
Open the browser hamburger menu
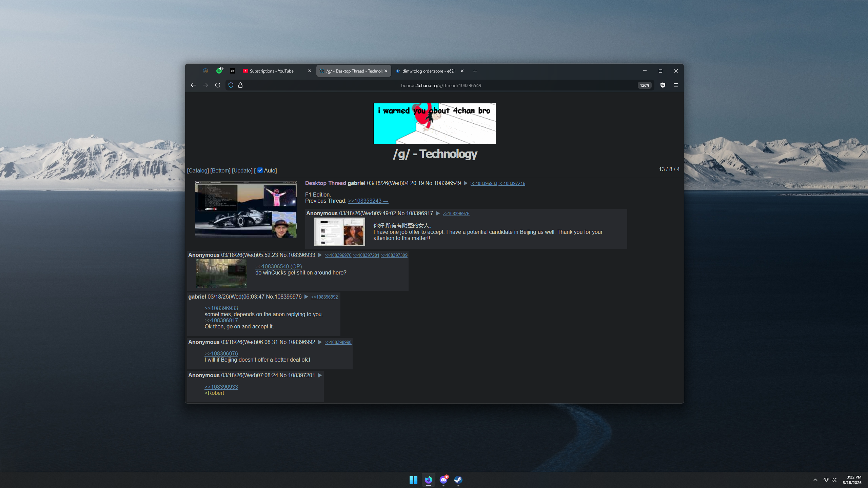pyautogui.click(x=675, y=85)
